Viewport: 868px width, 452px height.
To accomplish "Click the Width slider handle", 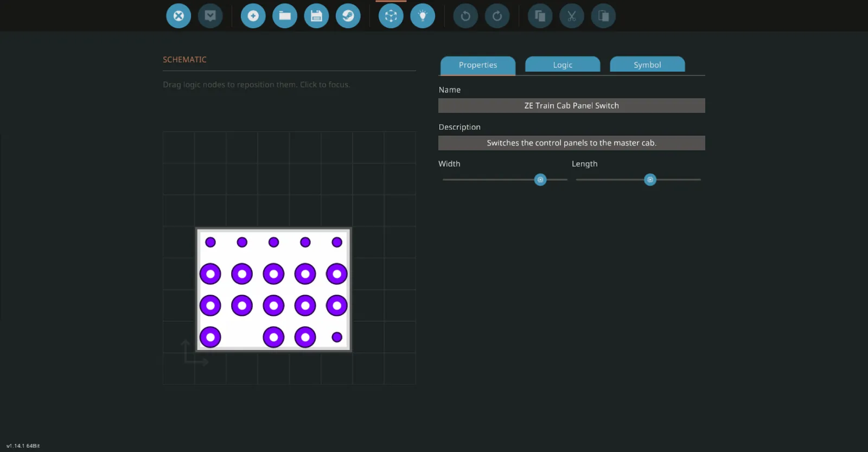I will point(540,180).
